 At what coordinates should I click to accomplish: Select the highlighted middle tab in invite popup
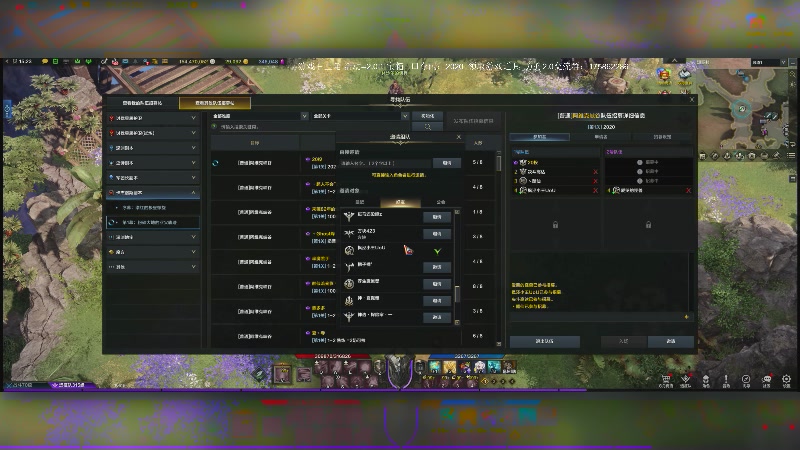(x=401, y=203)
